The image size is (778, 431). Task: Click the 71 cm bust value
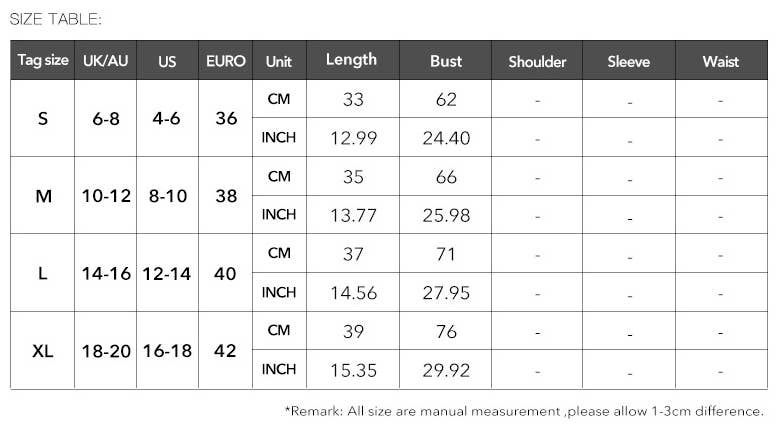(446, 254)
